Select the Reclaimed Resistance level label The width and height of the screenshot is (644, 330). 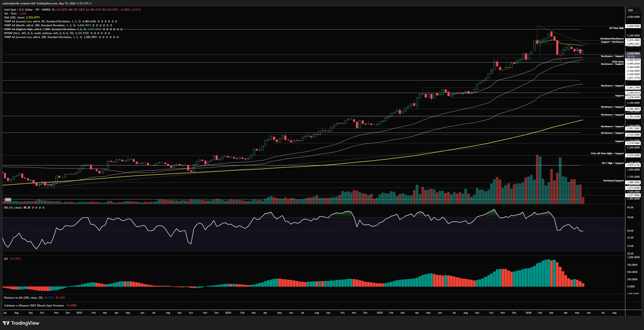(612, 38)
